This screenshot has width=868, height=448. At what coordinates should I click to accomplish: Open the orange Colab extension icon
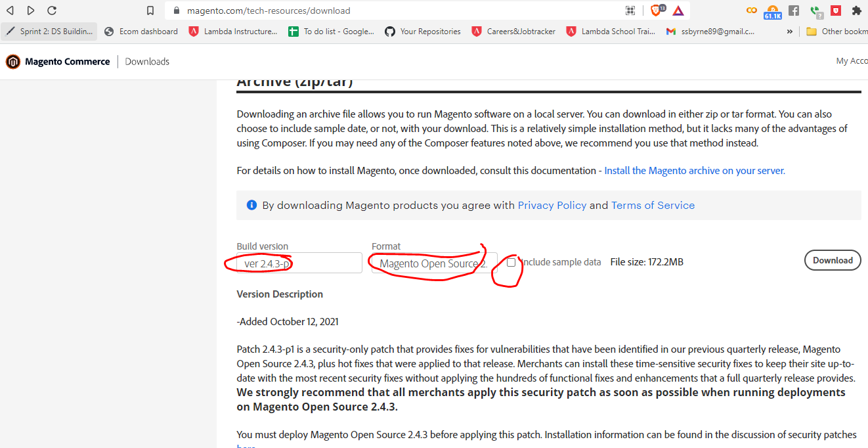pyautogui.click(x=752, y=11)
